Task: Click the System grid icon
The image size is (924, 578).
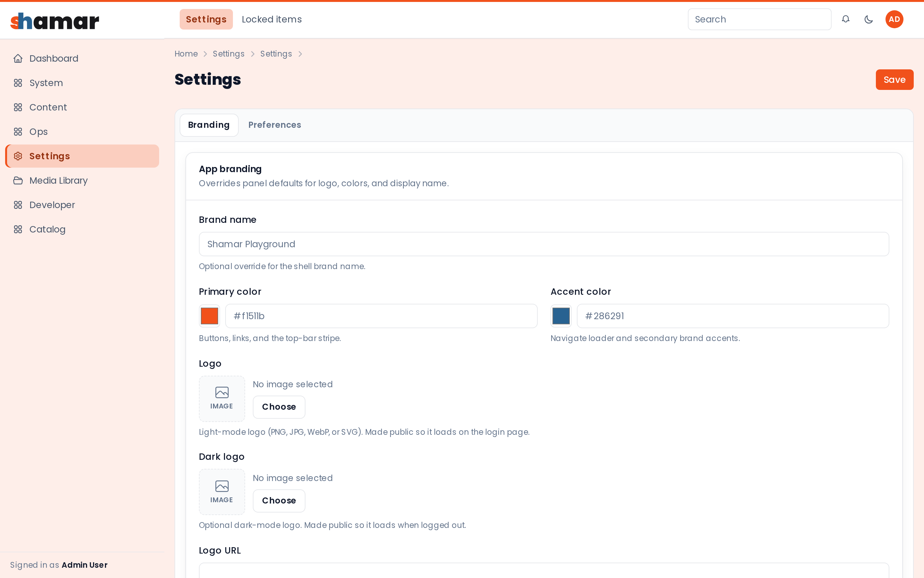Action: [18, 83]
